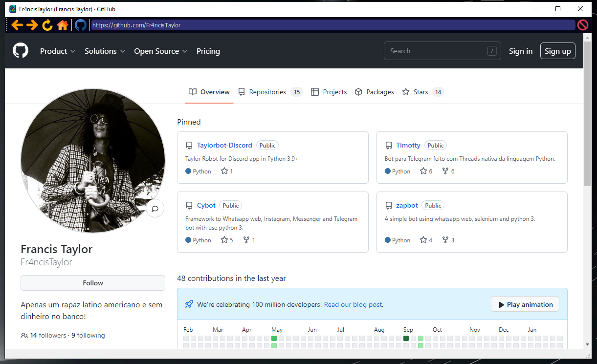Click Sign in
597x364 pixels.
(x=521, y=51)
